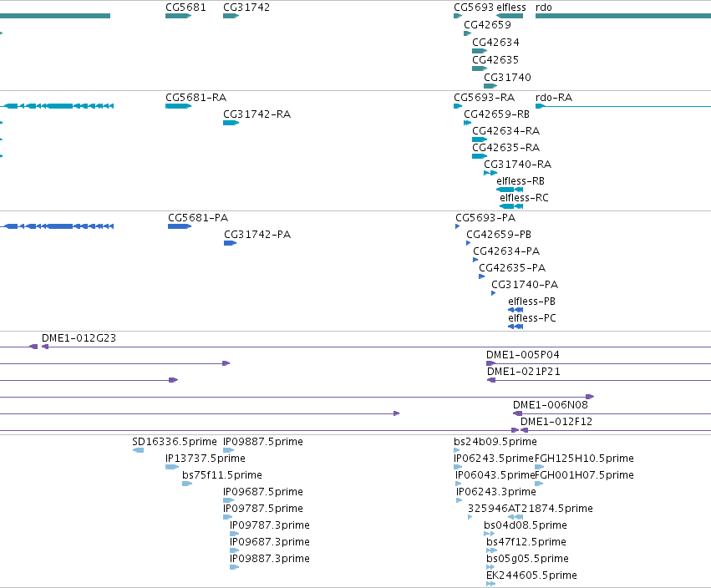Screen dimensions: 711x588
Task: Click the CG5693-RA transcript label
Action: coord(485,98)
